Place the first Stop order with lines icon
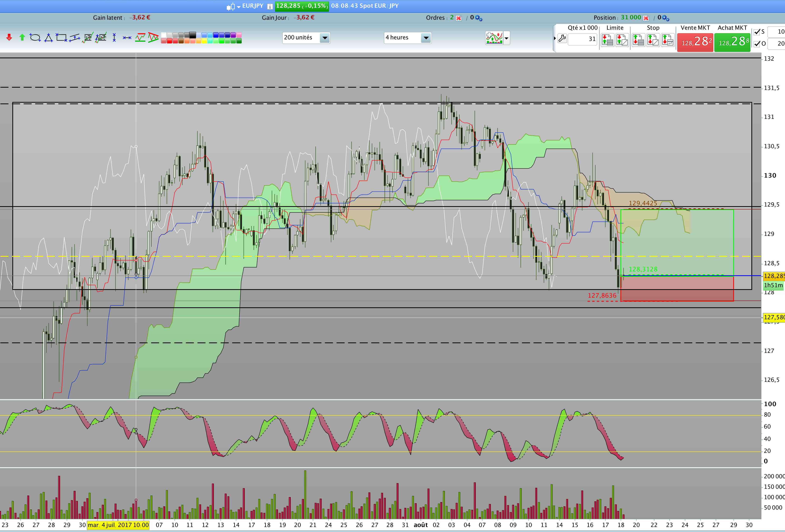 (x=638, y=40)
